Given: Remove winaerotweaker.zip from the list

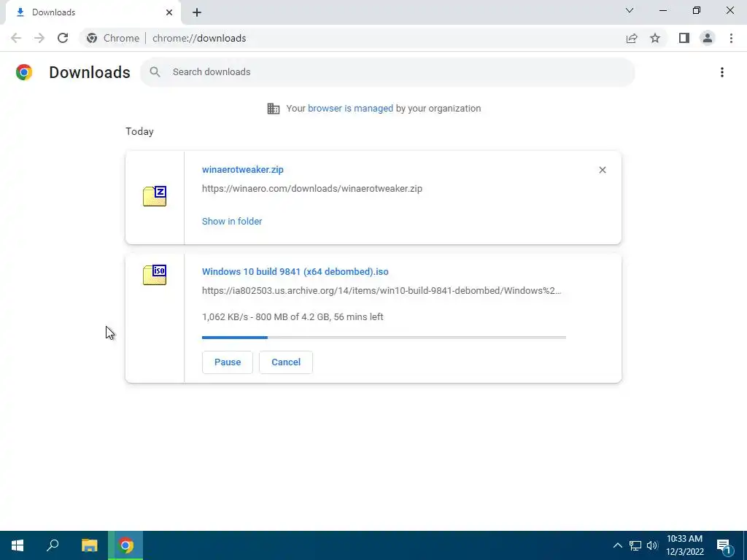Looking at the screenshot, I should click(x=602, y=170).
